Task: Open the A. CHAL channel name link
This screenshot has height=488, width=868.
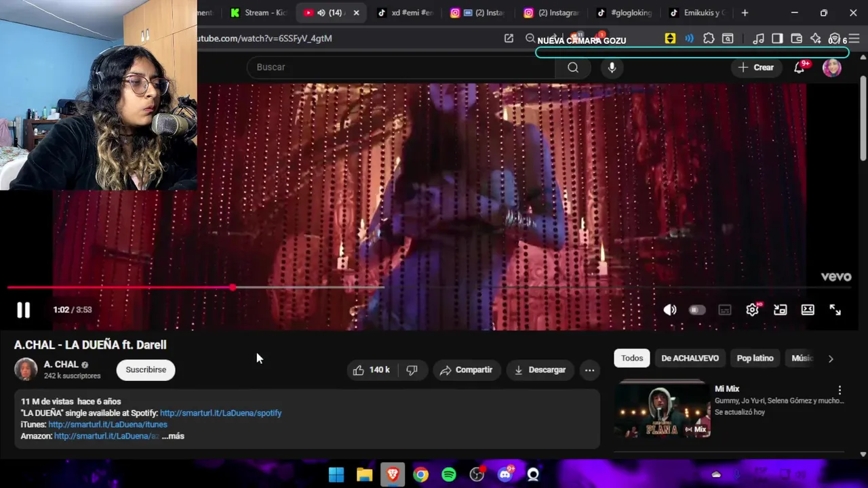Action: 61,365
